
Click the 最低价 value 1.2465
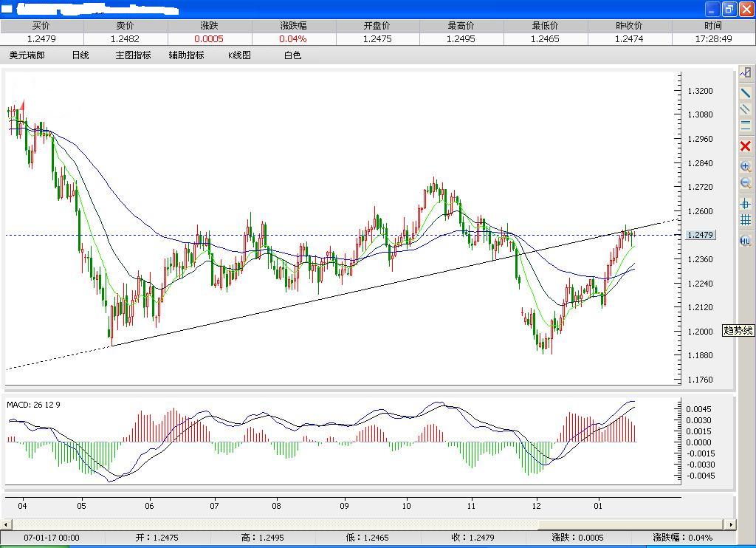[x=545, y=39]
